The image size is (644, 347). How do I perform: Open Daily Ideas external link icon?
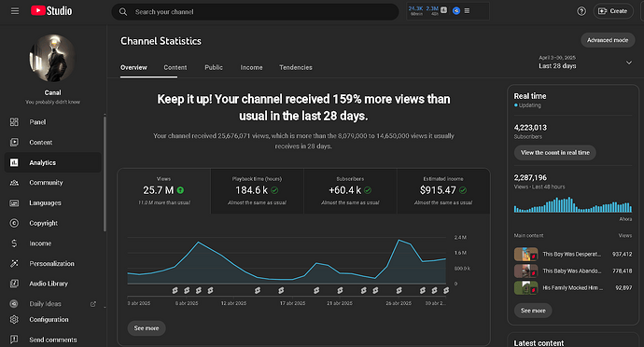coord(93,304)
